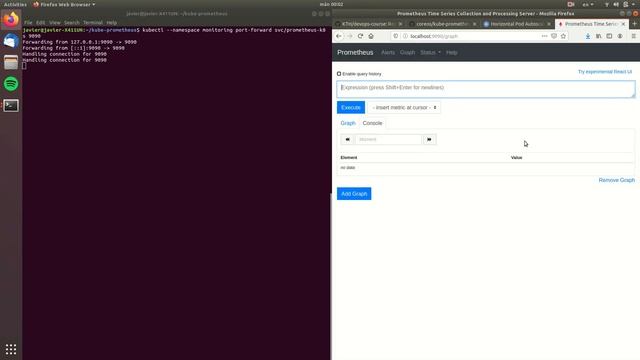640x360 pixels.
Task: Bookmark this page with the star icon
Action: pyautogui.click(x=563, y=36)
